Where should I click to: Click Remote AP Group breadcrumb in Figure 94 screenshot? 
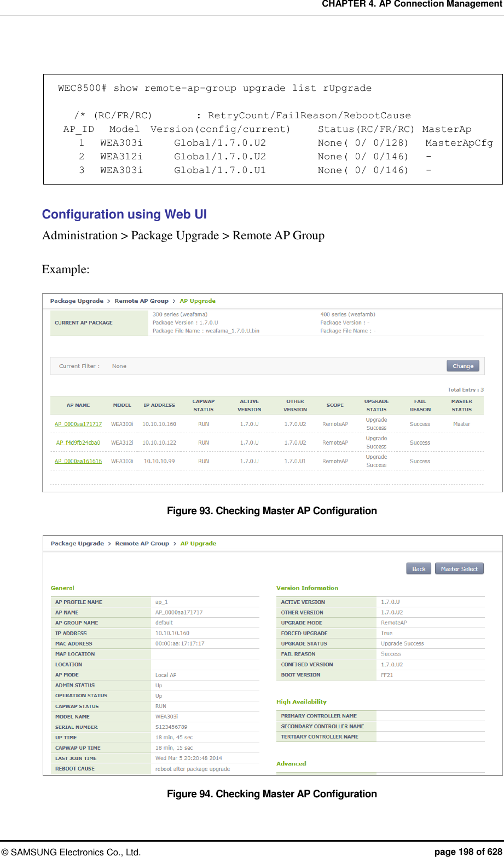tap(142, 543)
